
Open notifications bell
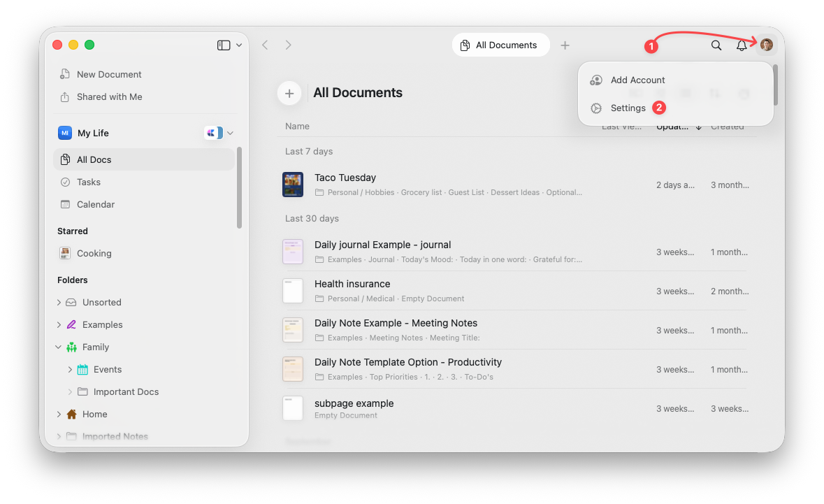[x=742, y=45]
